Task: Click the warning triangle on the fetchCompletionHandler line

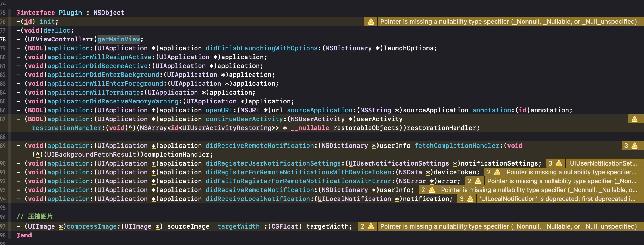Action: point(635,146)
